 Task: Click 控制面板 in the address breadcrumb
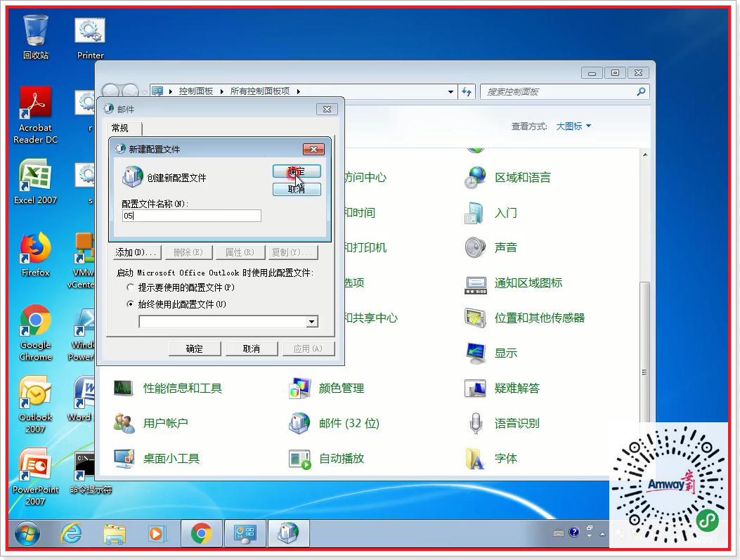pyautogui.click(x=196, y=91)
